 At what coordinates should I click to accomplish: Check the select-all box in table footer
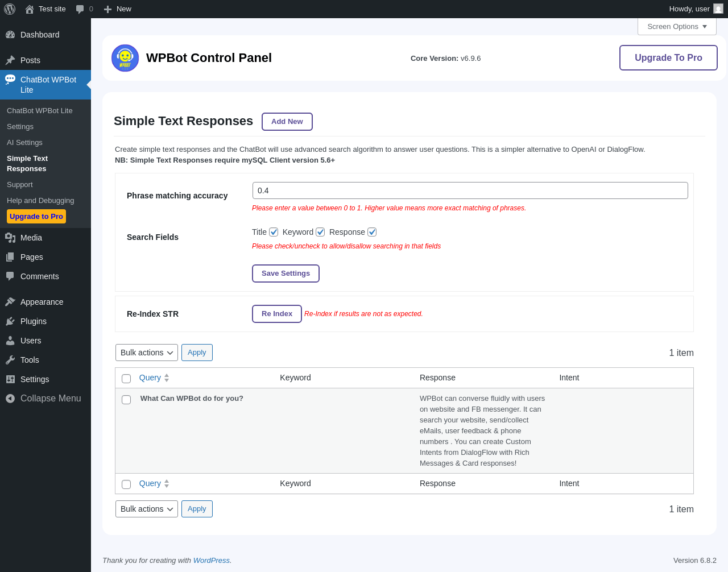(x=126, y=484)
